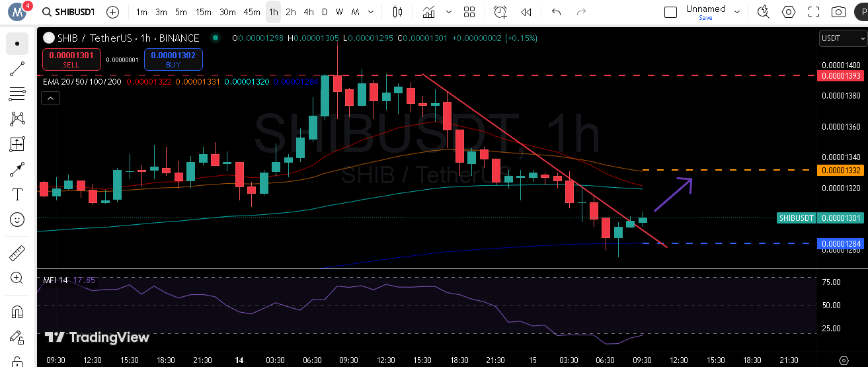The image size is (868, 367).
Task: Click the Unnamed layout name
Action: pyautogui.click(x=705, y=9)
